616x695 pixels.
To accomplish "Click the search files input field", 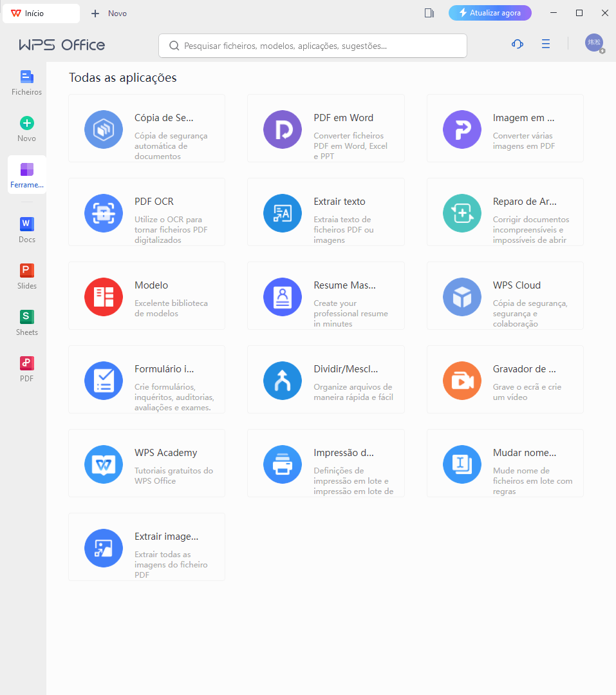I will point(312,46).
